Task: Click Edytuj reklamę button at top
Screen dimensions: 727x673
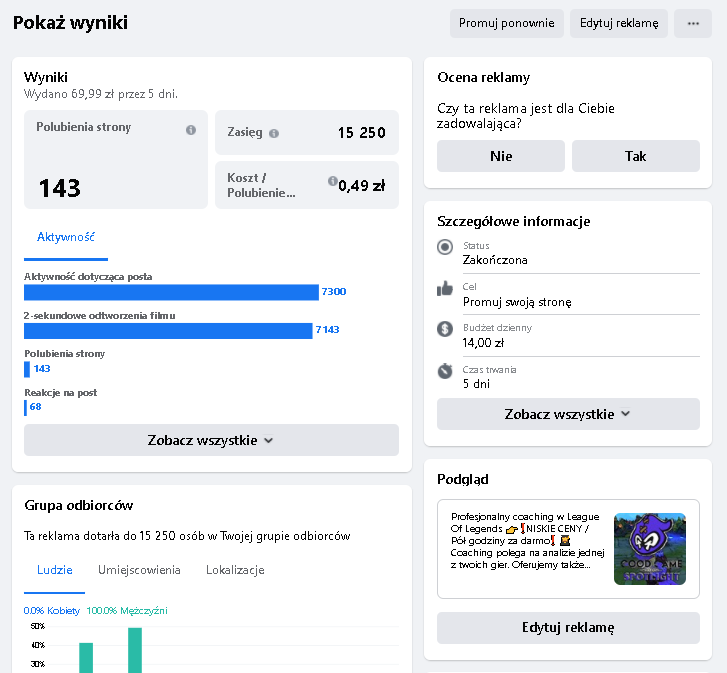Action: coord(619,24)
